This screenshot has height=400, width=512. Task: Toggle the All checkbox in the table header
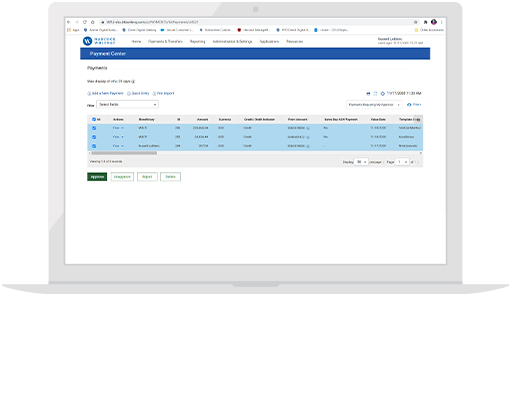(x=94, y=119)
